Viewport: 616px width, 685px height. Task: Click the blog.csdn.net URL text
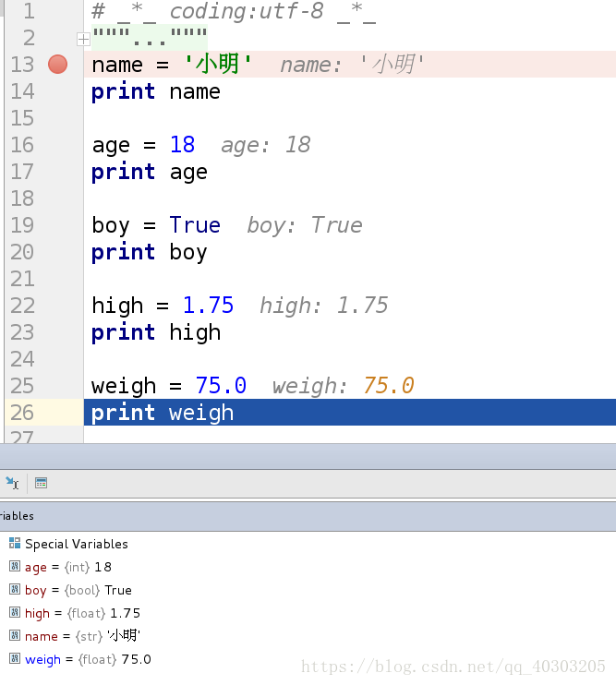[x=453, y=667]
